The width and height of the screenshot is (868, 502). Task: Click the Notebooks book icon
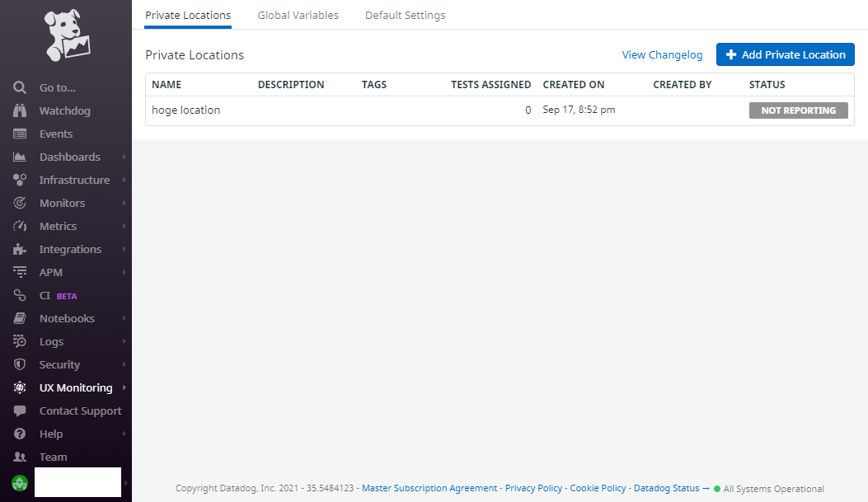pos(20,318)
